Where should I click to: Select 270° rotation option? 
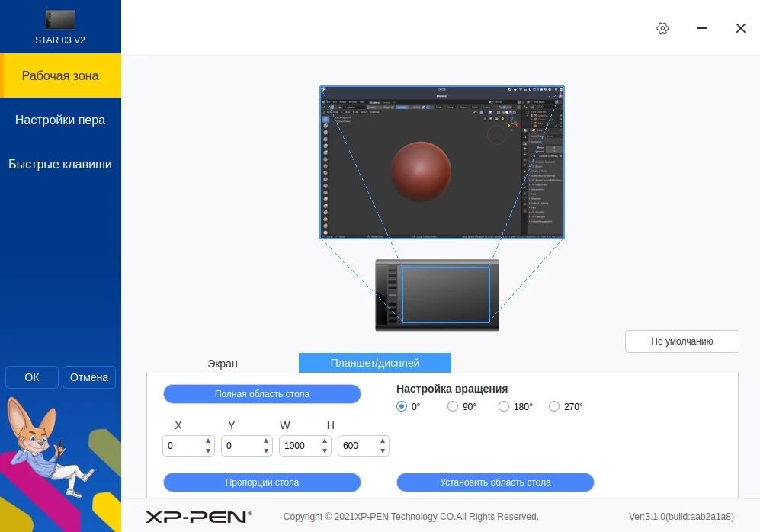(554, 406)
